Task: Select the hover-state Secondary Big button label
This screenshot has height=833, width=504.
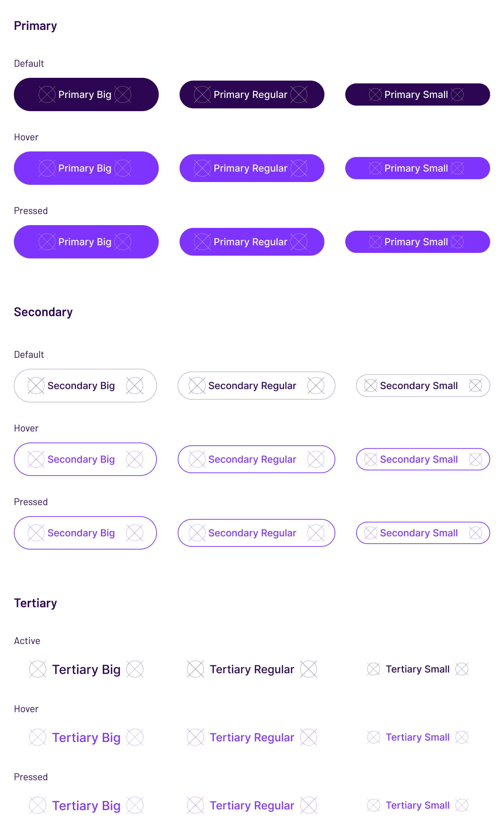Action: (x=81, y=459)
